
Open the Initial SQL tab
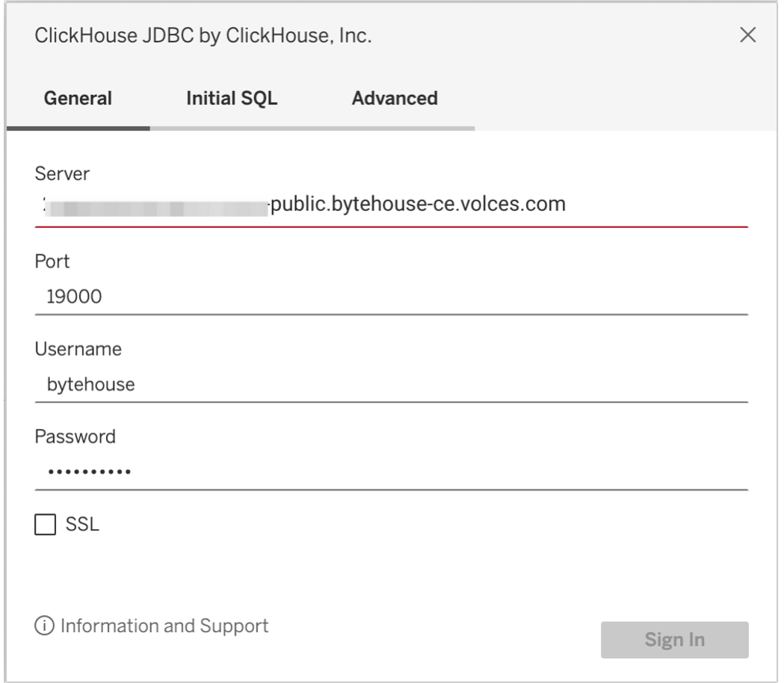coord(232,98)
